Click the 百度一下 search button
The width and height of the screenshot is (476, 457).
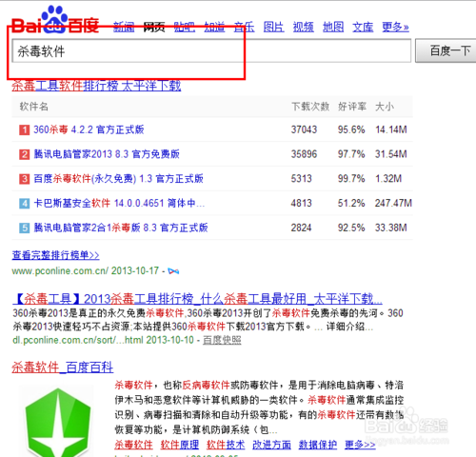click(446, 50)
